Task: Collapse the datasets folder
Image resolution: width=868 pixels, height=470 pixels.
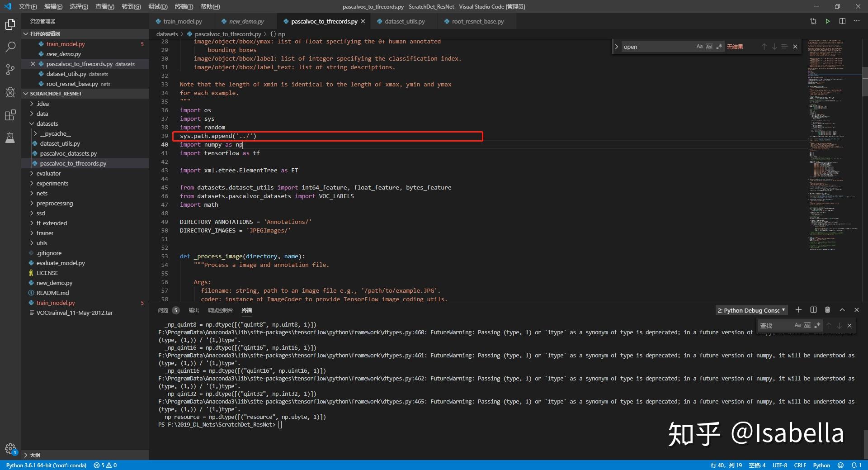Action: coord(47,123)
